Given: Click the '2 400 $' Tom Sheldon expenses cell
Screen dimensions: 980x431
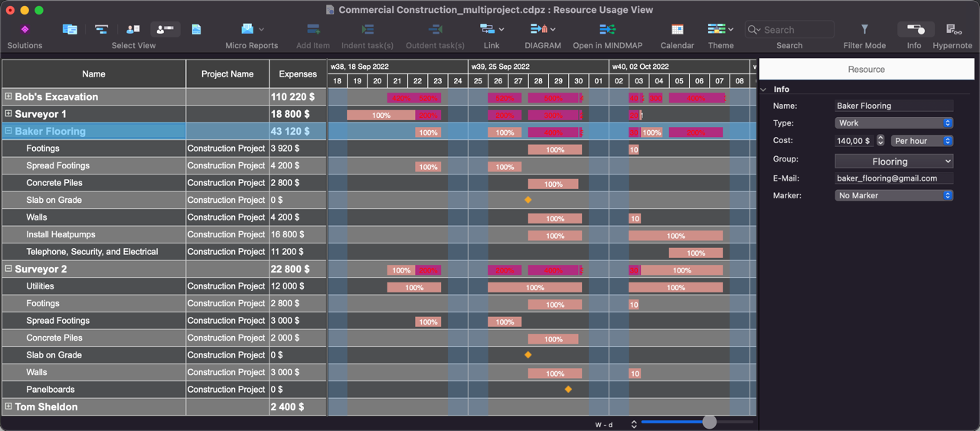Looking at the screenshot, I should coord(298,407).
